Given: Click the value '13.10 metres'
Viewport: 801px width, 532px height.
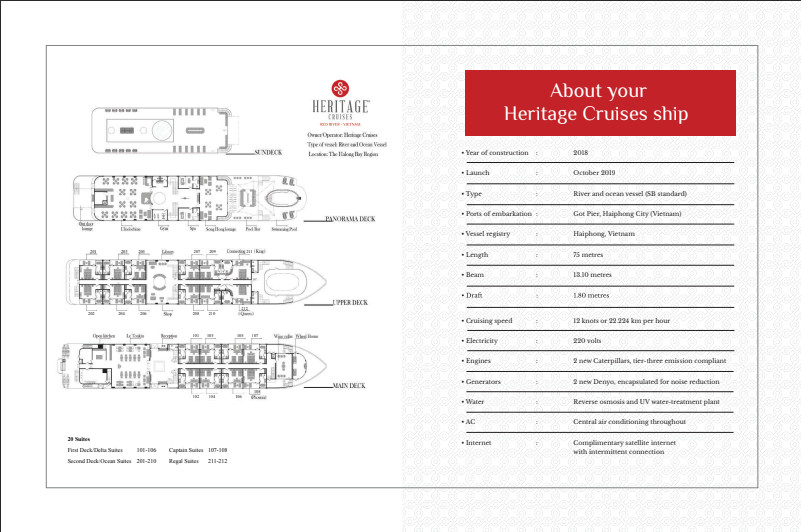Looking at the screenshot, I should pyautogui.click(x=592, y=274).
